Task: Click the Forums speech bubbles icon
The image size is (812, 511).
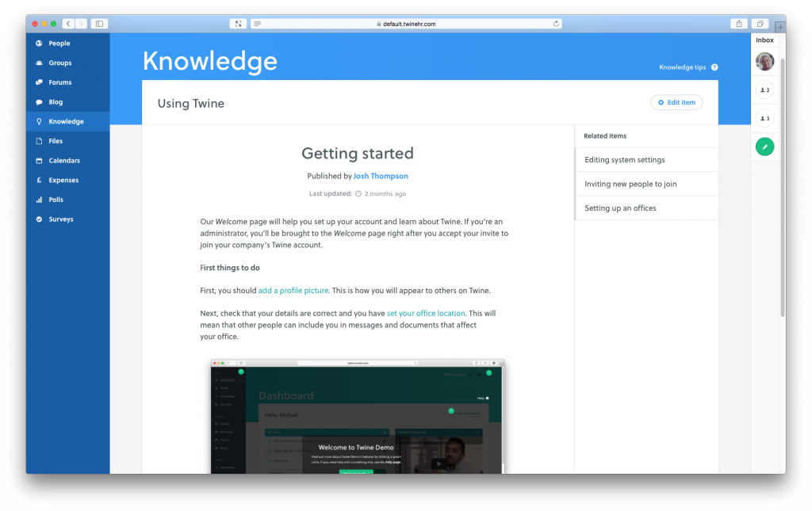Action: point(39,82)
